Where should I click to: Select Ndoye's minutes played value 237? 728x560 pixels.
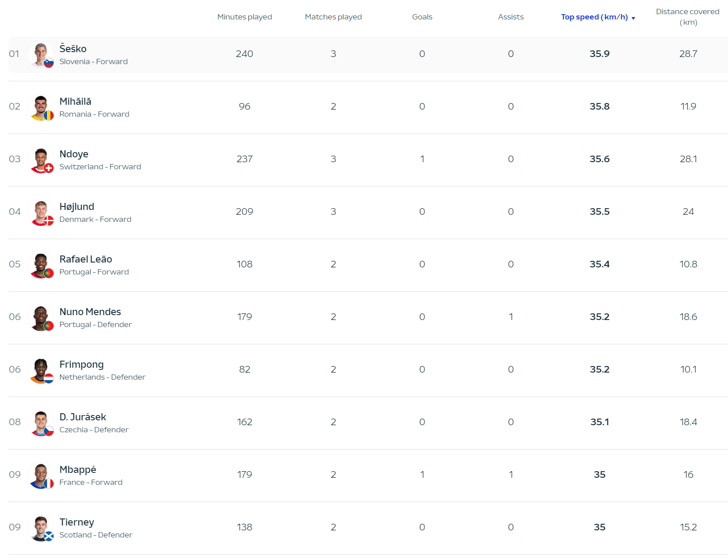[x=244, y=159]
